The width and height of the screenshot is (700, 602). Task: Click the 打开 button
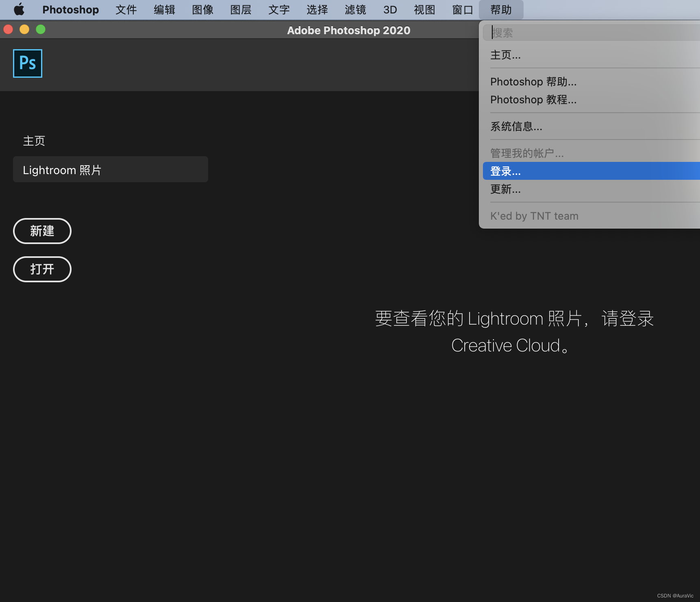coord(42,269)
